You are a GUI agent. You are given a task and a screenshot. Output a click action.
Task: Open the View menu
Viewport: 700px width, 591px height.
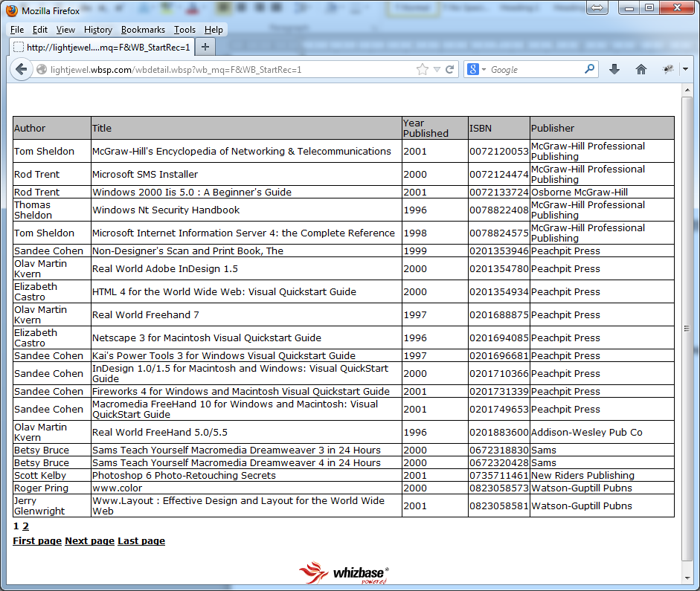click(65, 30)
